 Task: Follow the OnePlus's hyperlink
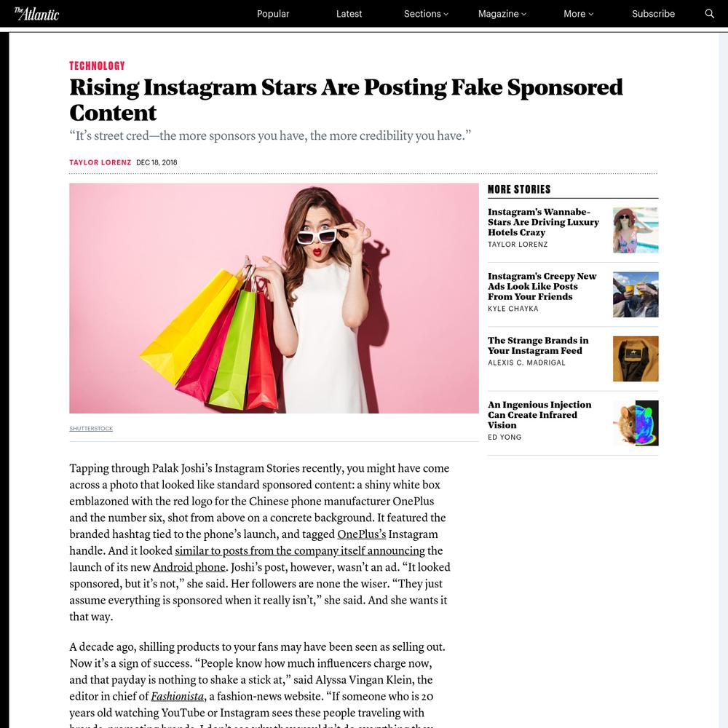[x=361, y=534]
